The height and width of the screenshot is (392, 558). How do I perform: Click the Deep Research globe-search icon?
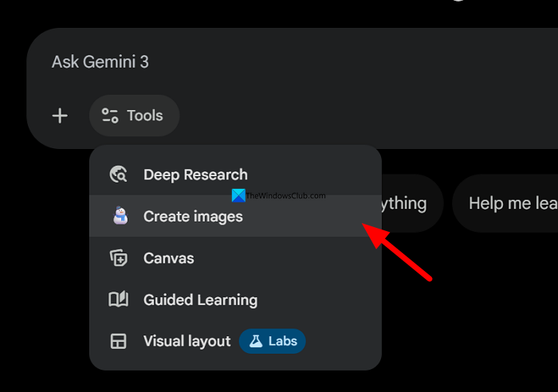(118, 174)
